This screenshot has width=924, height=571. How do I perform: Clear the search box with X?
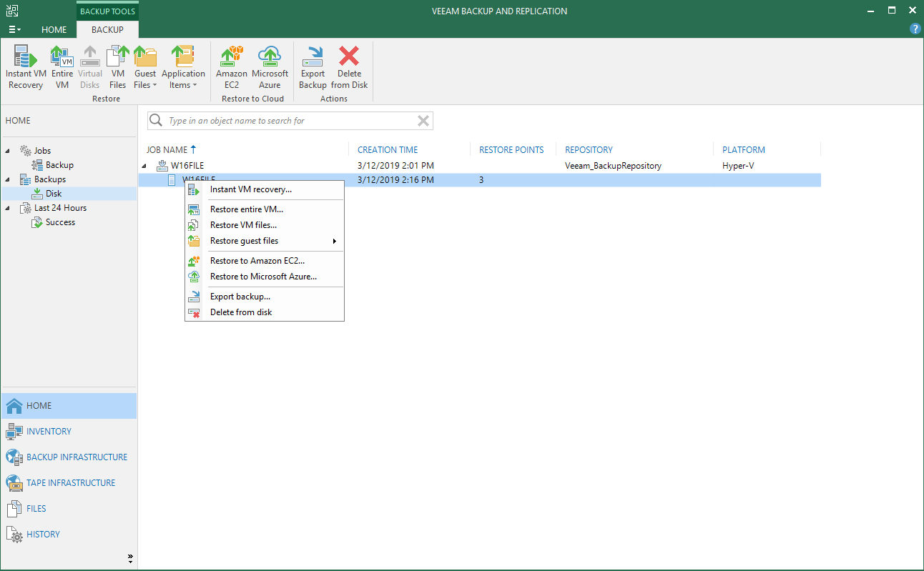pos(423,121)
